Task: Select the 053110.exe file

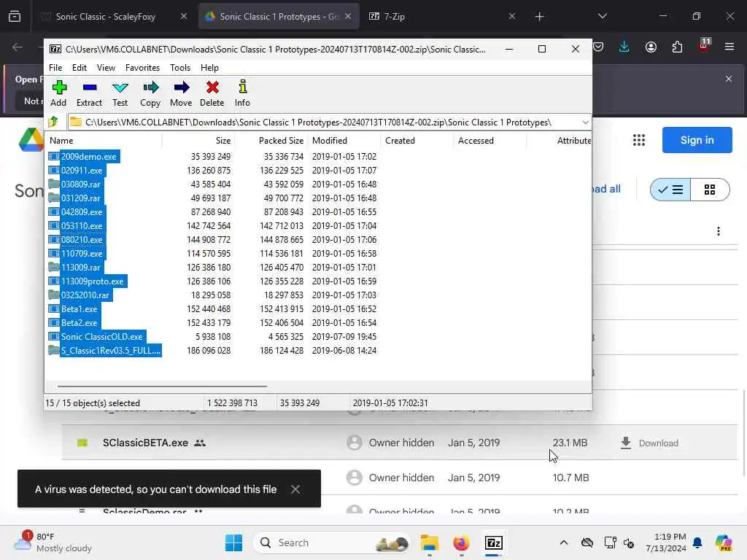Action: [82, 226]
